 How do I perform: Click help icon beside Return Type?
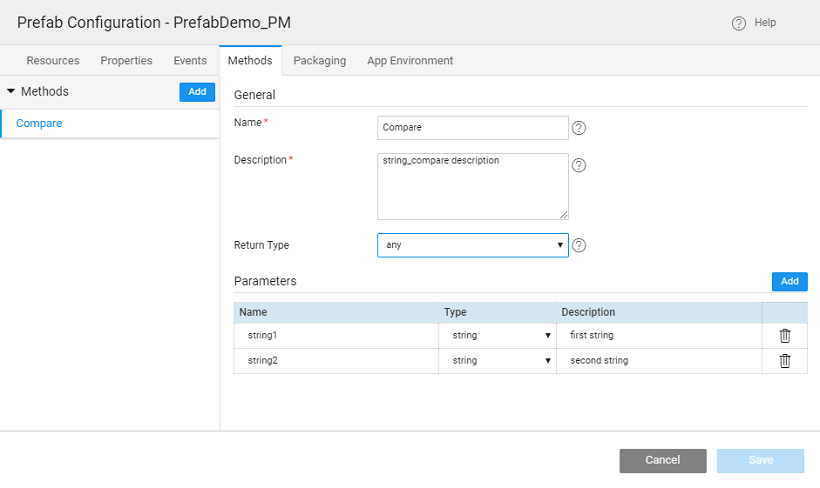(x=578, y=245)
